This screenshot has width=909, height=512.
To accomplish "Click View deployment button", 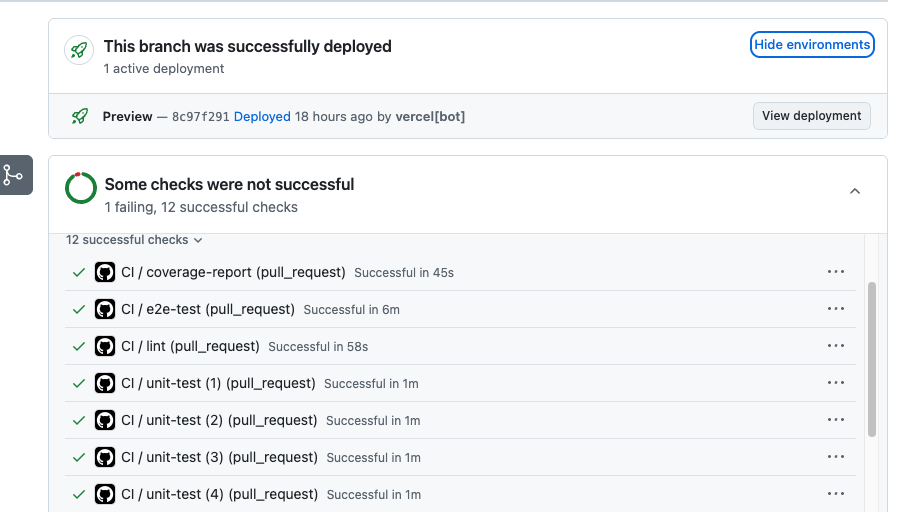I will (812, 116).
